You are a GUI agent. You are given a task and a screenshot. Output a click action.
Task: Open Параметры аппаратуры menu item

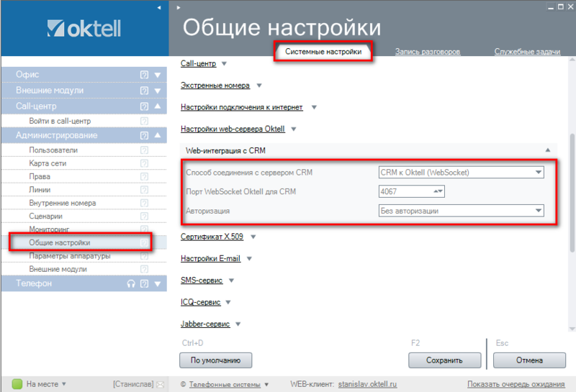(70, 256)
